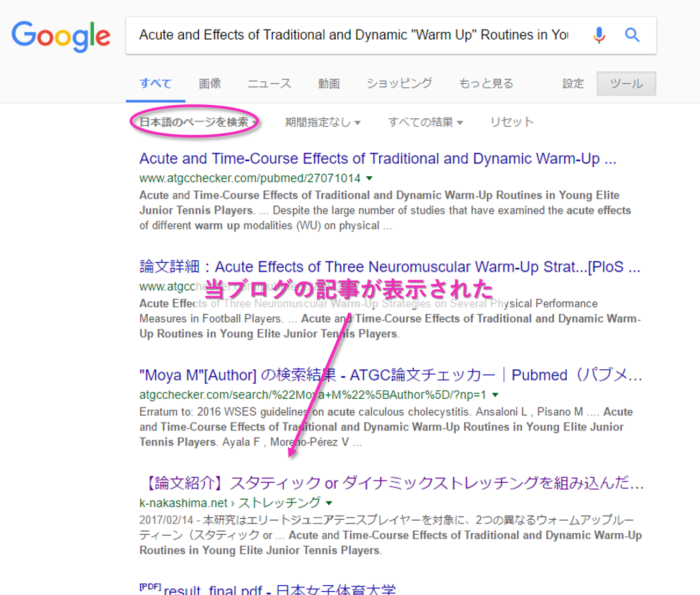The image size is (700, 595).
Task: Open the ニュース news search section
Action: (x=269, y=83)
